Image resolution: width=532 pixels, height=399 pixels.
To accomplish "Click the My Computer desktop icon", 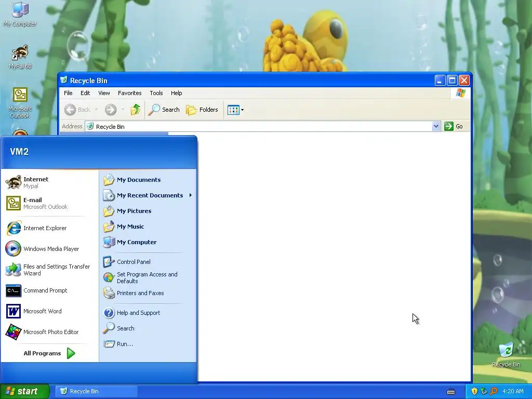I will click(20, 14).
